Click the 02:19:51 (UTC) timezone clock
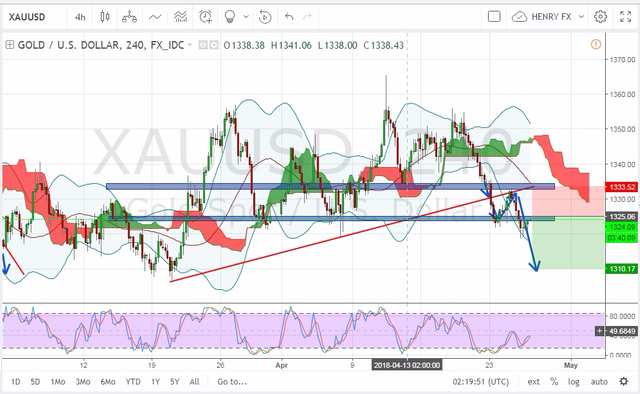 480,382
